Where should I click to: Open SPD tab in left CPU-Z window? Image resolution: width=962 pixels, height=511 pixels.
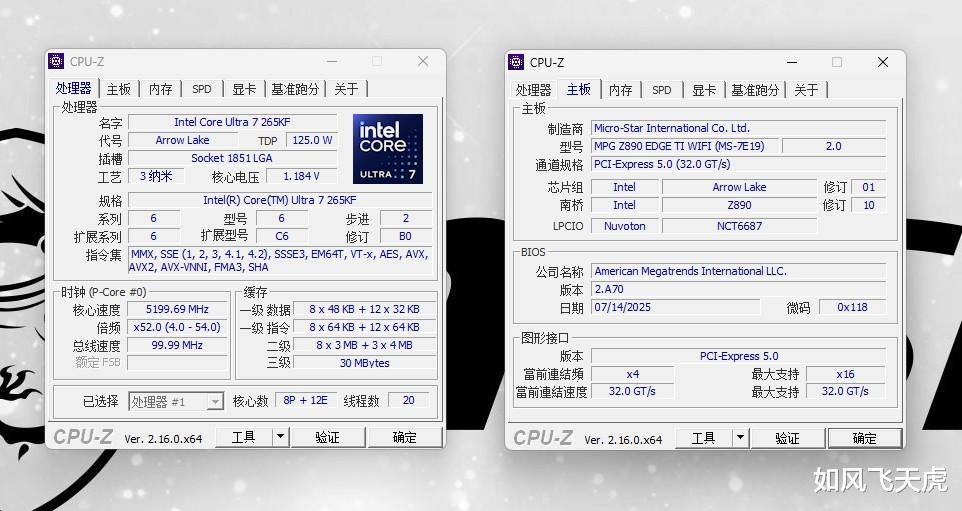pos(202,89)
